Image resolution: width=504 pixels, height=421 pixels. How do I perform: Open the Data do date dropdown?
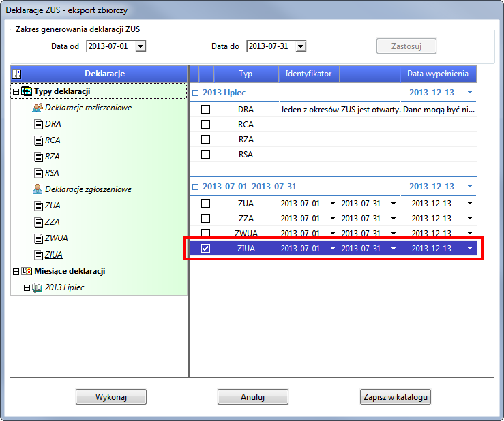point(301,46)
